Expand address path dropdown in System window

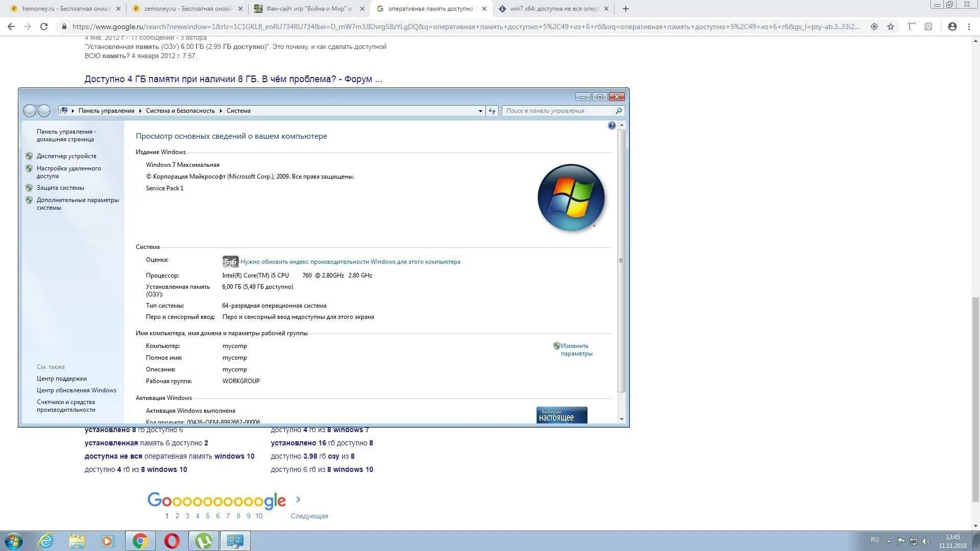480,111
